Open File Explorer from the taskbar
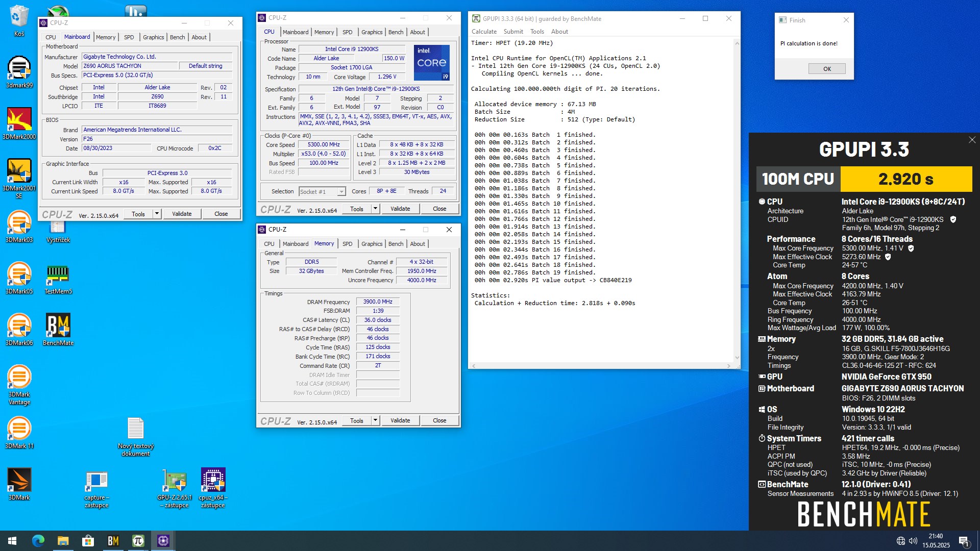This screenshot has height=551, width=980. pos(63,541)
